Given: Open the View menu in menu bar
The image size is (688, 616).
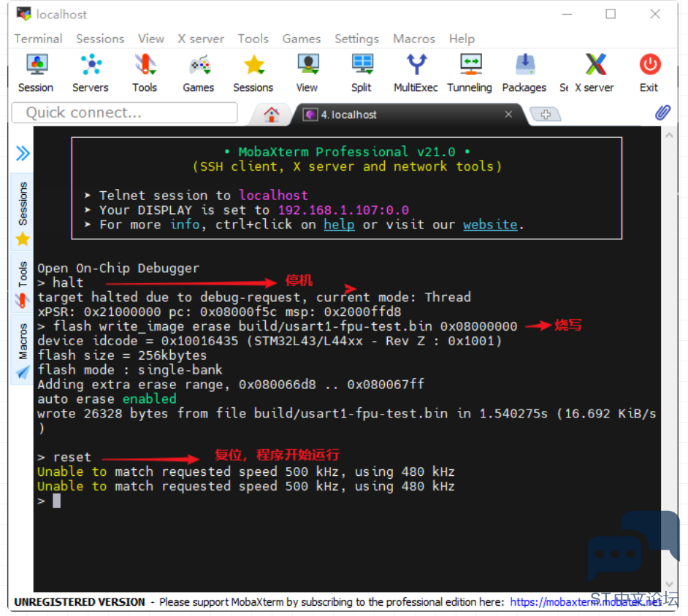Looking at the screenshot, I should pyautogui.click(x=151, y=39).
